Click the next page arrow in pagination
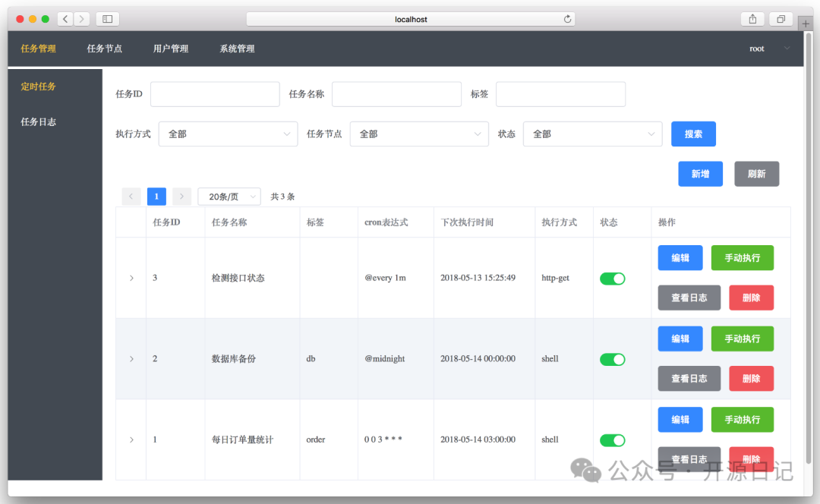The width and height of the screenshot is (820, 504). [181, 196]
